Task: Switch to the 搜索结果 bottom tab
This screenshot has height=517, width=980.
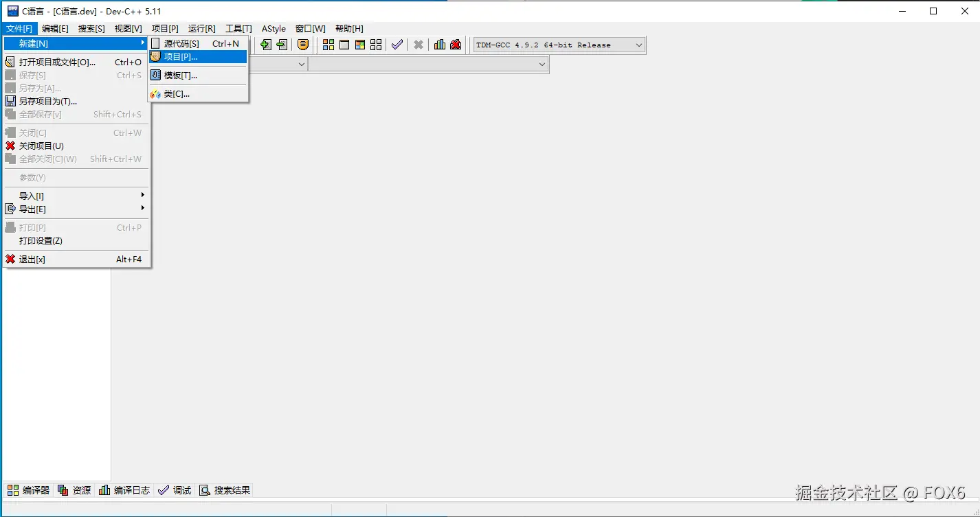Action: click(225, 490)
